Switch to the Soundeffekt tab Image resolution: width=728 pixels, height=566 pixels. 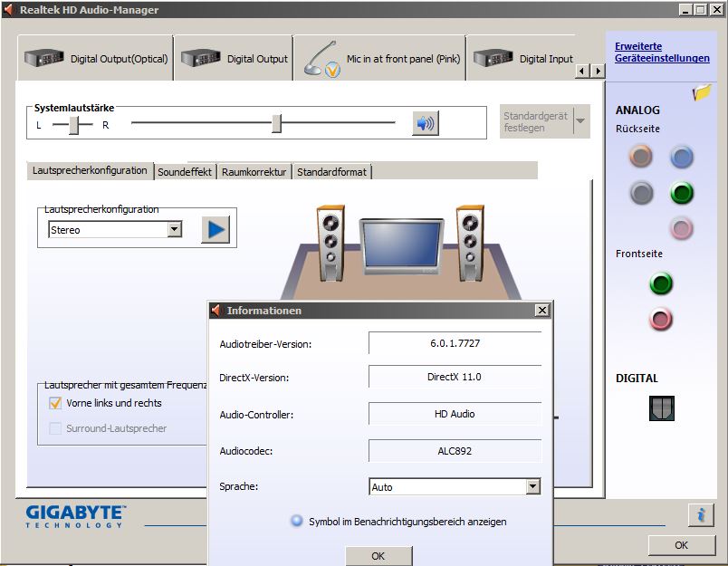click(x=185, y=172)
